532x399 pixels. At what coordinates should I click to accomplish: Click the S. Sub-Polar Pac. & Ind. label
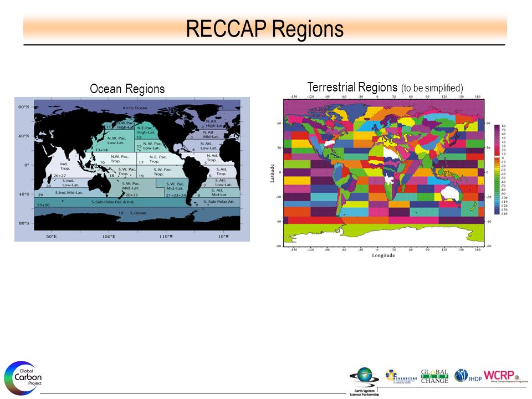[x=112, y=202]
